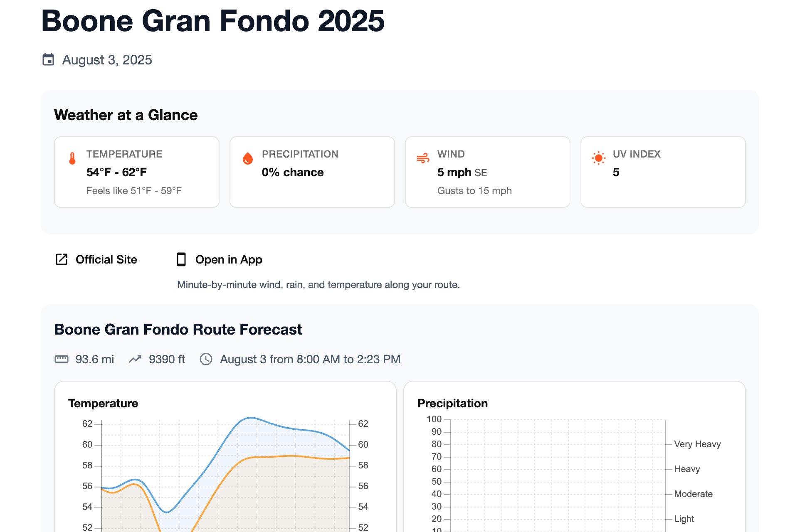Viewport: 795px width, 532px height.
Task: Click the 0% chance precipitation value
Action: [292, 172]
